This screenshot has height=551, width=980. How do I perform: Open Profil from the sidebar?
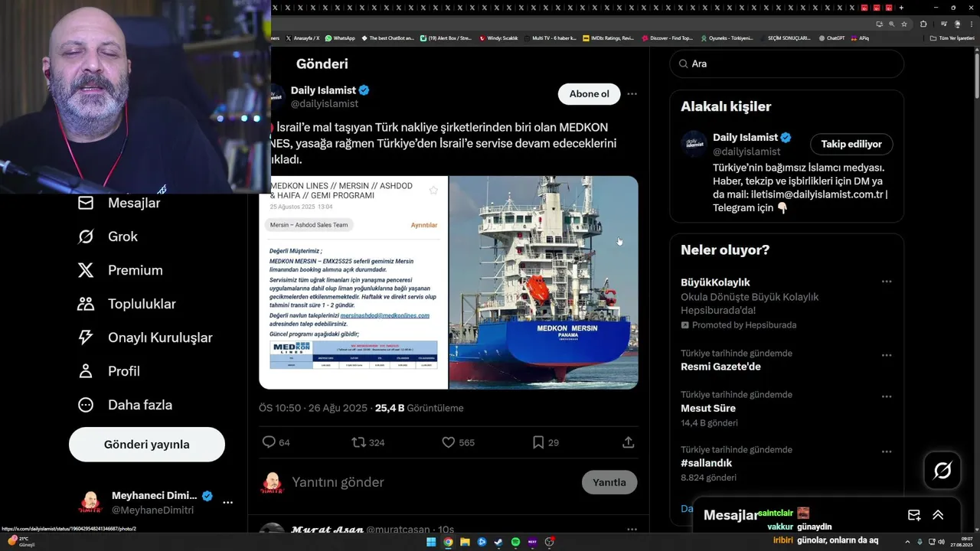[108, 371]
